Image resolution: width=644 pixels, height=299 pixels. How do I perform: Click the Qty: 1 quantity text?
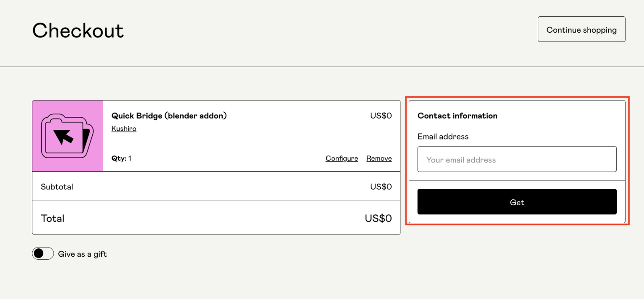click(x=121, y=158)
